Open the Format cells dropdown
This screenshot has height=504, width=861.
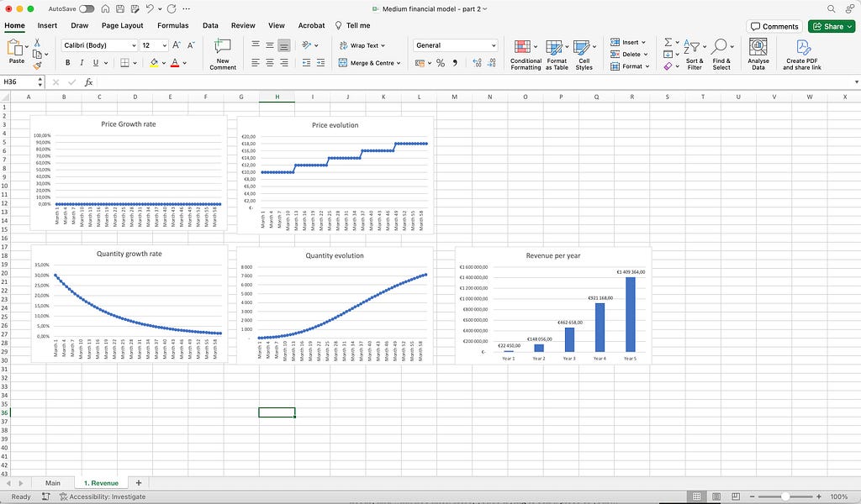[x=631, y=66]
